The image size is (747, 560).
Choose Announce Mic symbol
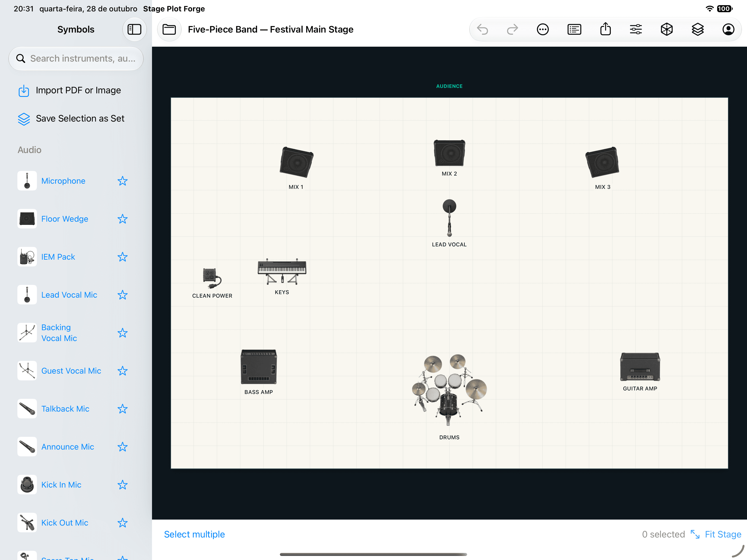(x=56, y=447)
